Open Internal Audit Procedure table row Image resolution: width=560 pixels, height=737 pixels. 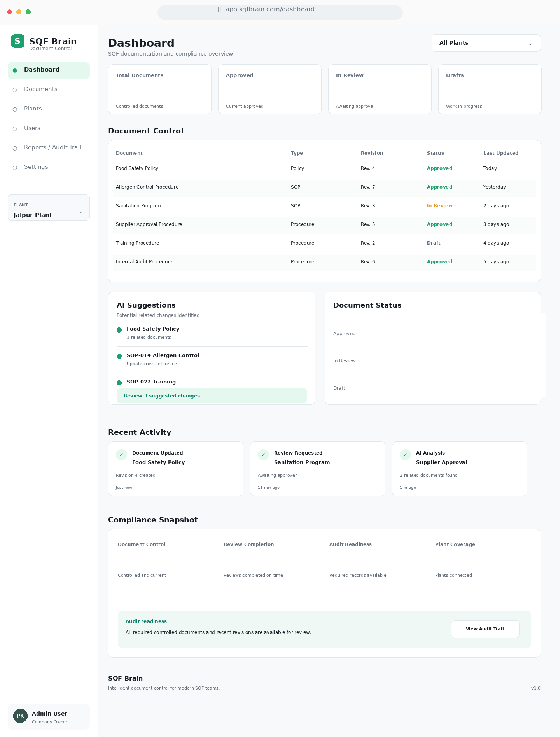pos(324,262)
